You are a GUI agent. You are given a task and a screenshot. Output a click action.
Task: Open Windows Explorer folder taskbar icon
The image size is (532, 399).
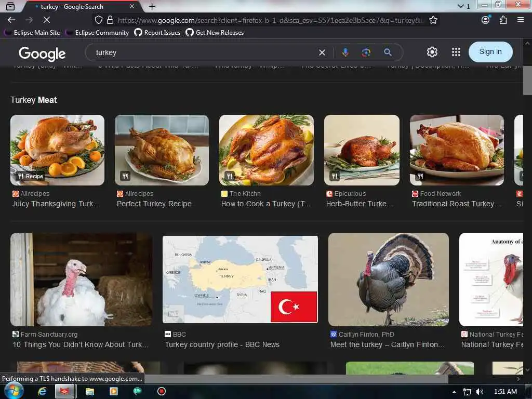point(90,391)
